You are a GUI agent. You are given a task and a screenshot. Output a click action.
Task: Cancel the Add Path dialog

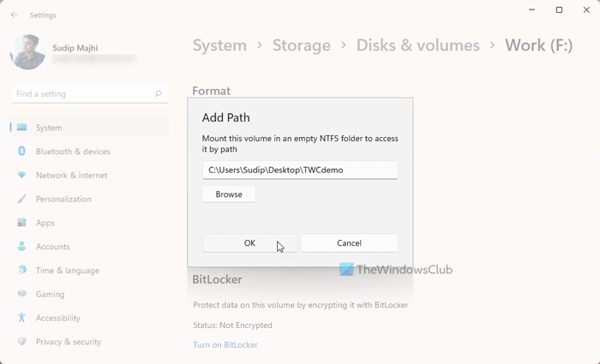coord(349,243)
